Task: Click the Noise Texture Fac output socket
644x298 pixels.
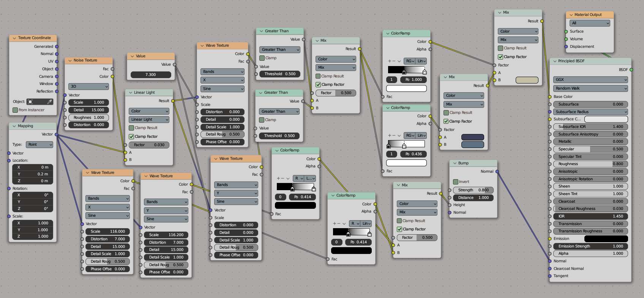Action: coord(112,69)
